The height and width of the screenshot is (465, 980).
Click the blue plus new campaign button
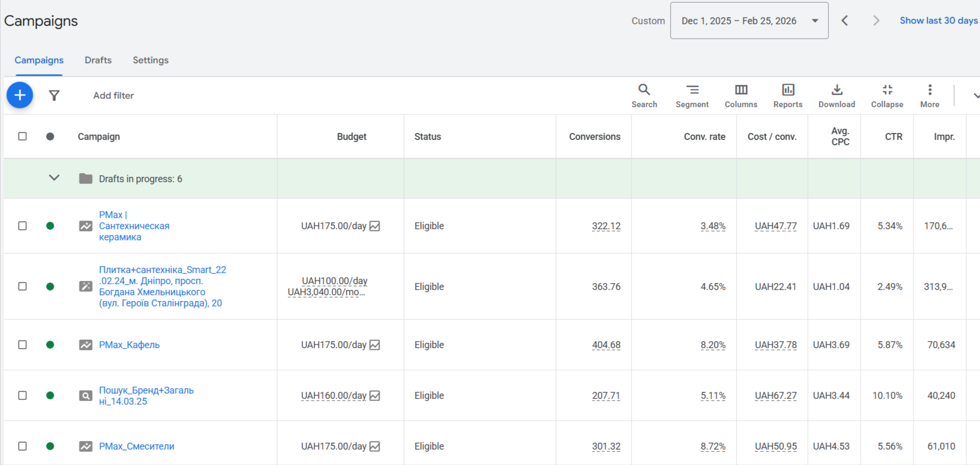tap(20, 95)
